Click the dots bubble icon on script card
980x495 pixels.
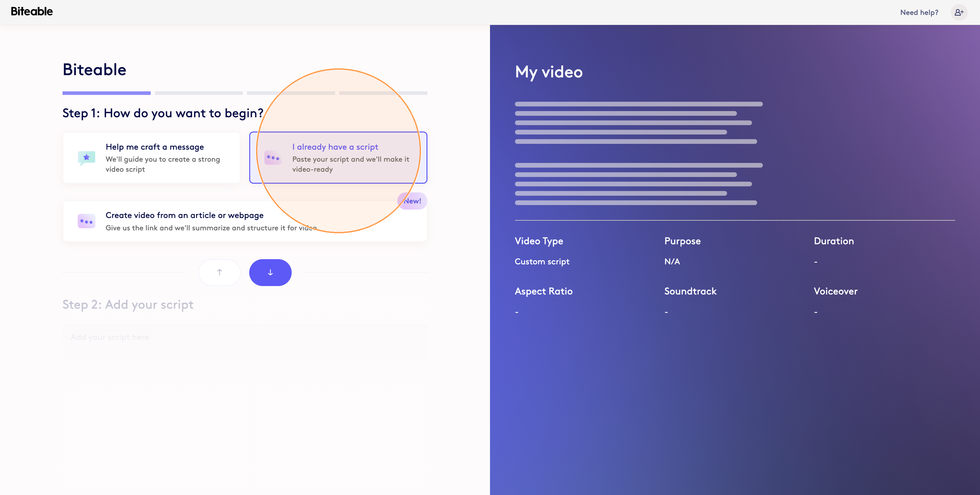coord(273,157)
